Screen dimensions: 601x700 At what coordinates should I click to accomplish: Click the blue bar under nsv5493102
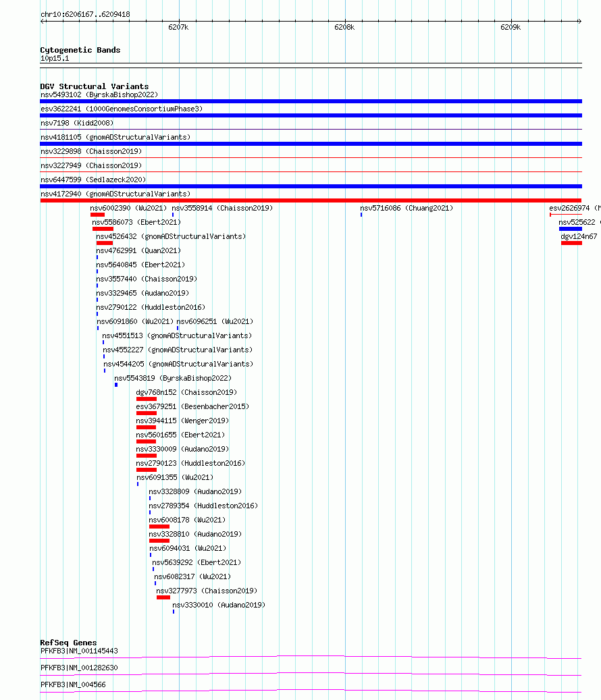click(x=311, y=101)
